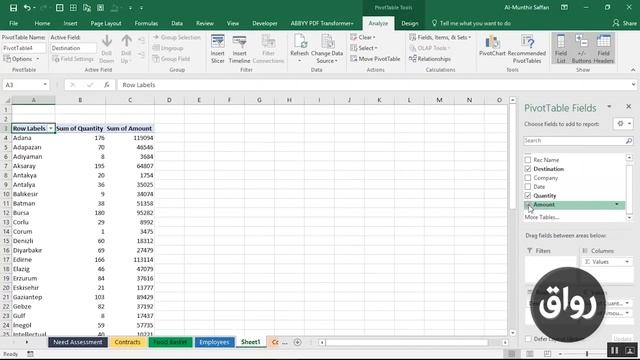This screenshot has width=640, height=360.
Task: Select the column A header
Action: [33, 100]
